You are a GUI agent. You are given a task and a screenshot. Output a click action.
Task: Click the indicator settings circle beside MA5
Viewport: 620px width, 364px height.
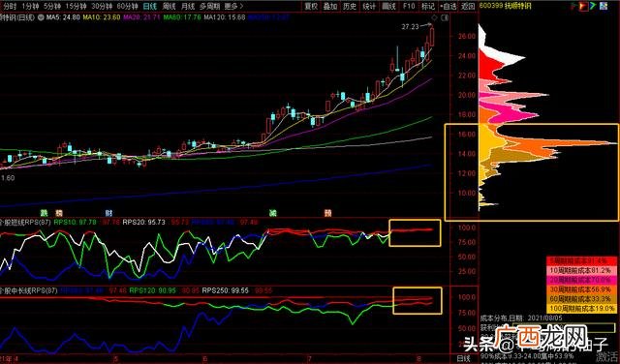[x=42, y=17]
